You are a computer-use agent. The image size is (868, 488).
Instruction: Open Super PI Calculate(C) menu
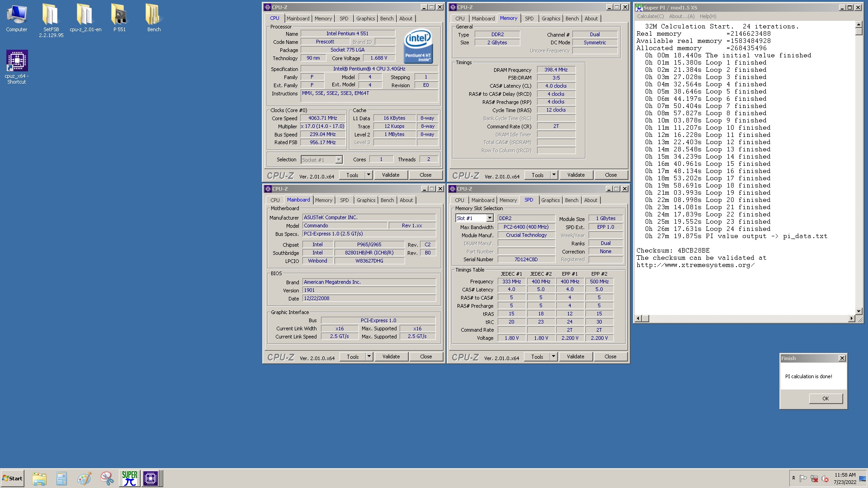point(650,16)
